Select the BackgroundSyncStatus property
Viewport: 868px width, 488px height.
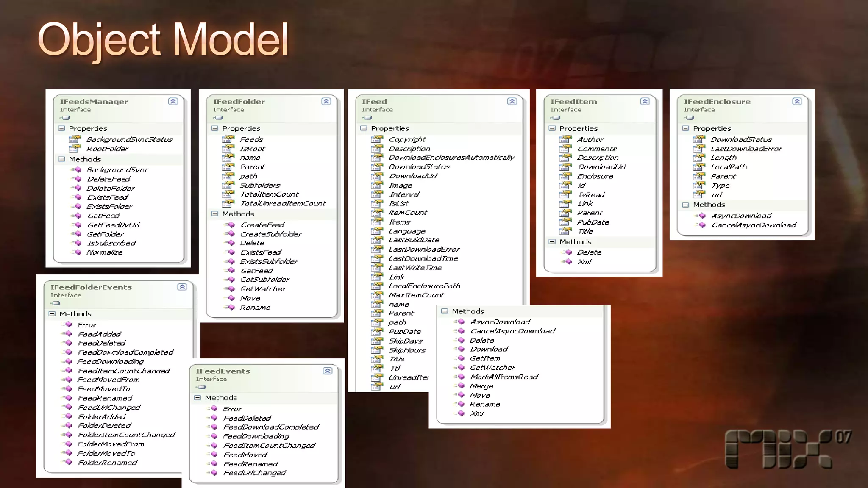click(129, 139)
